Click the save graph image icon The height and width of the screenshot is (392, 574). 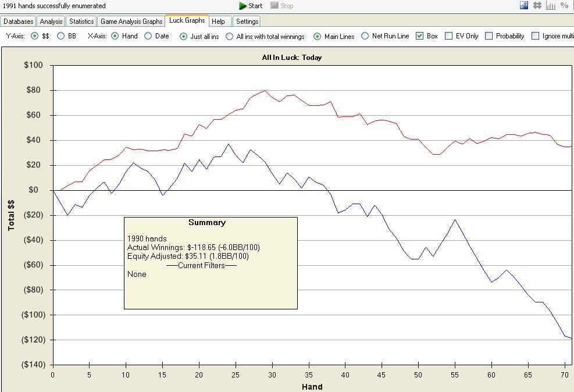click(x=524, y=5)
